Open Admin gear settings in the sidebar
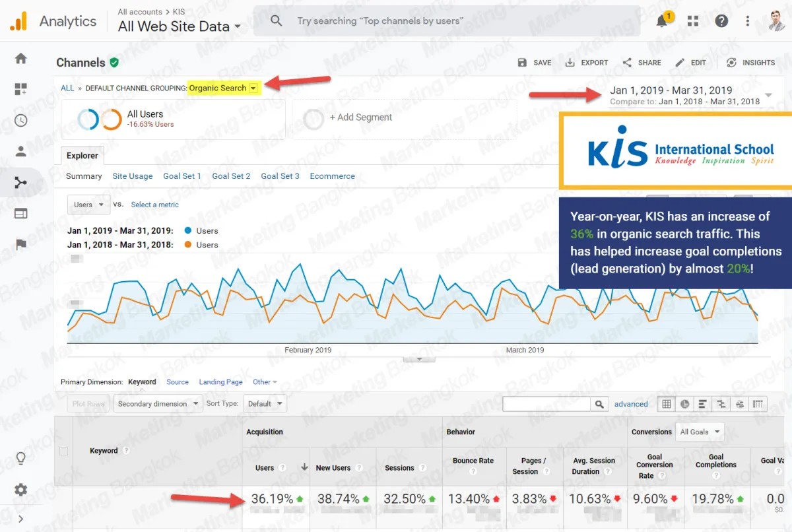Screen dimensions: 792x532 21,489
